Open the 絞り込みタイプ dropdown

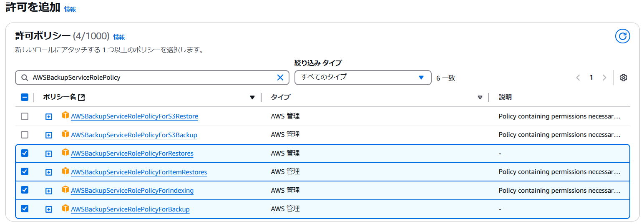tap(363, 78)
